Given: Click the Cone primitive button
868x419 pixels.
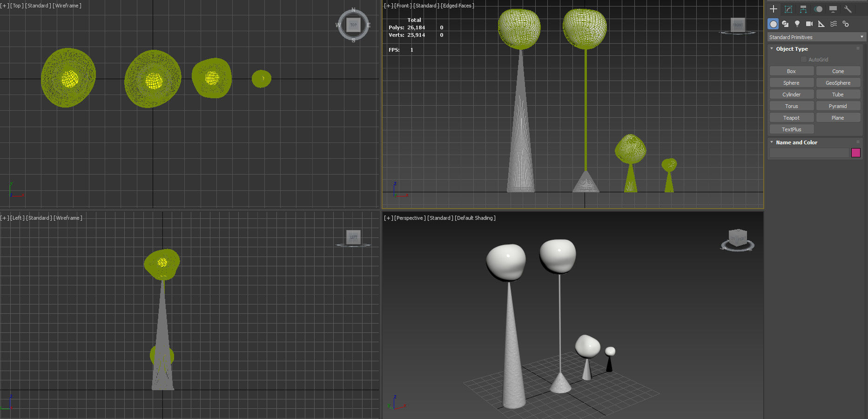Looking at the screenshot, I should pyautogui.click(x=838, y=71).
